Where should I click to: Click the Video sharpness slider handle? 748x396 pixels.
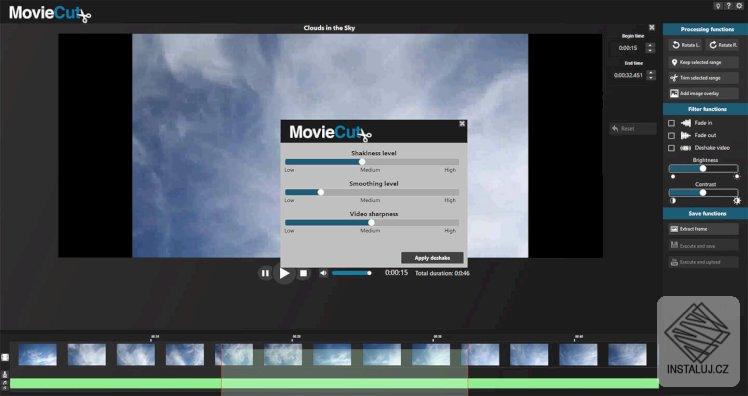[371, 223]
